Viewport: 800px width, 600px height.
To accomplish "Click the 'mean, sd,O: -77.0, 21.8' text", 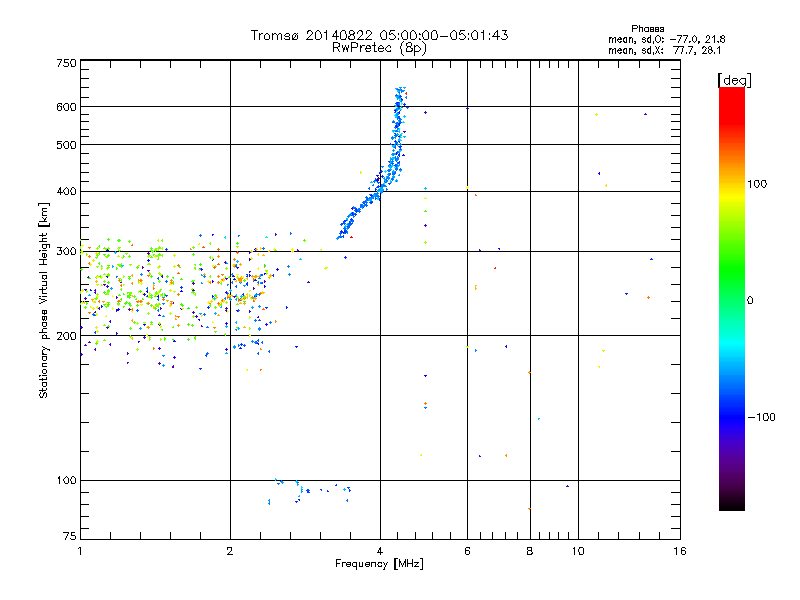I will coord(666,39).
